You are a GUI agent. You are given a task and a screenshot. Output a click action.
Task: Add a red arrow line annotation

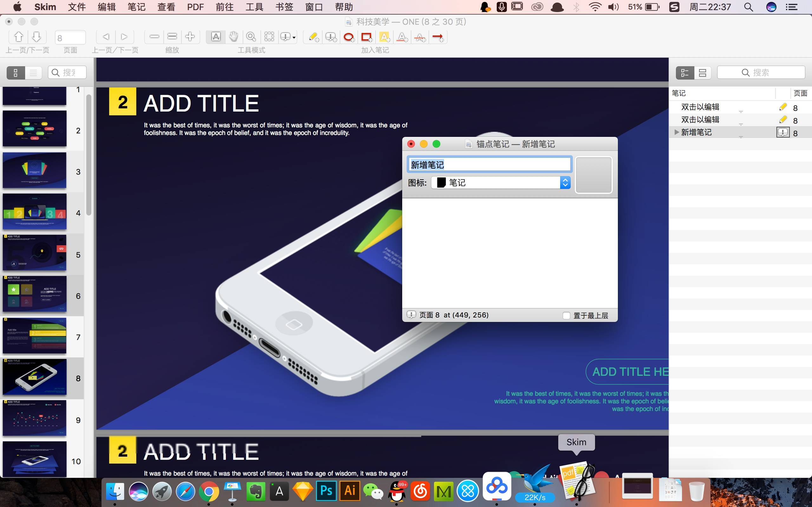click(438, 37)
